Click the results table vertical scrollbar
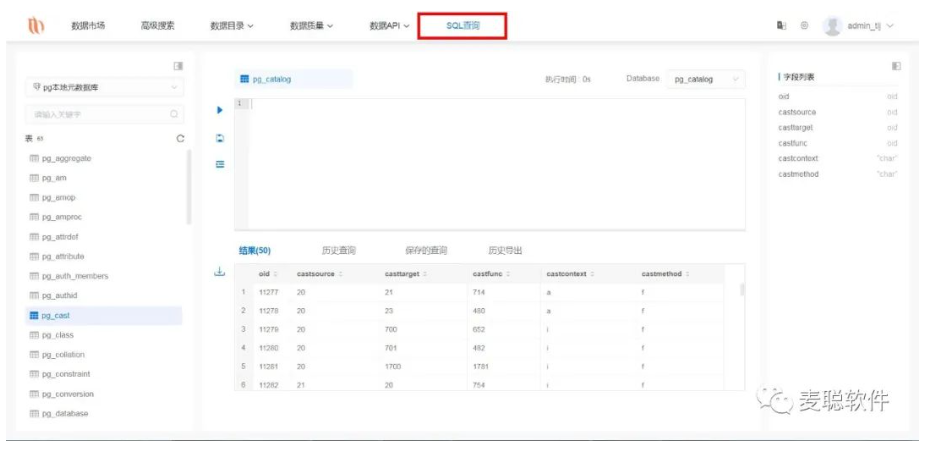 (742, 290)
